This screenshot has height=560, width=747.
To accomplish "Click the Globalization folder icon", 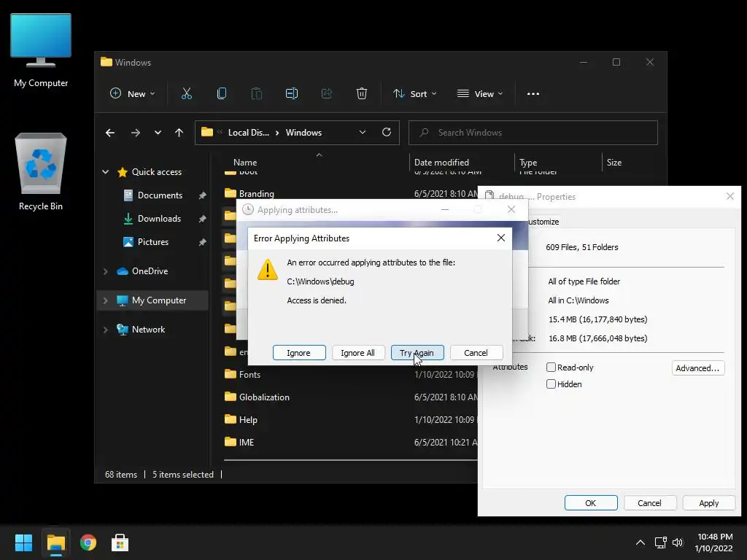I will pyautogui.click(x=231, y=397).
